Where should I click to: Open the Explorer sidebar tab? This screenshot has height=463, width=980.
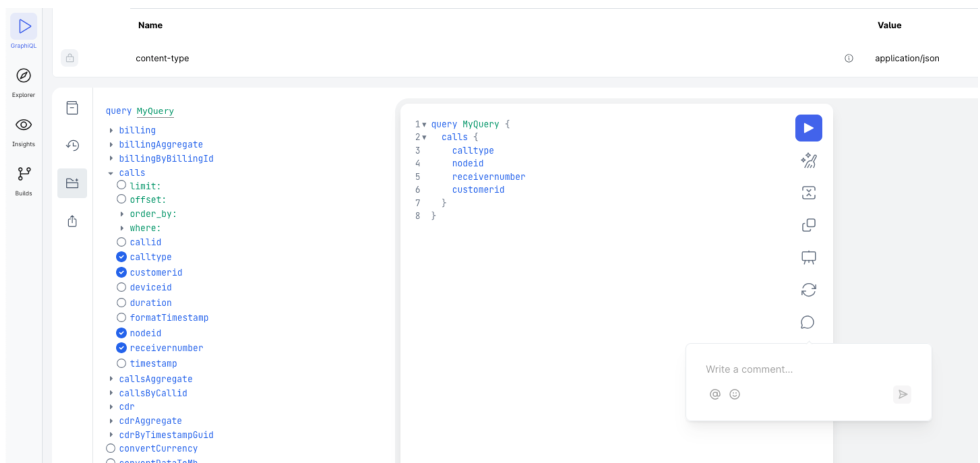(x=23, y=82)
